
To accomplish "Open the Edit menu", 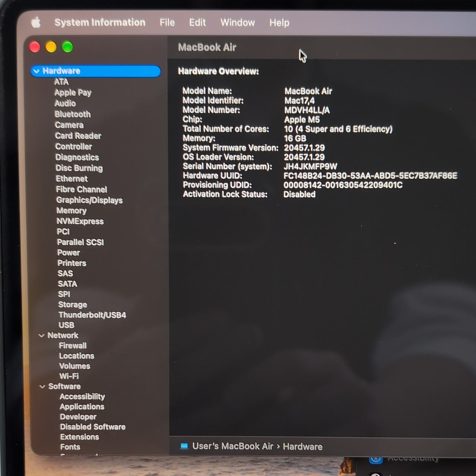I will click(x=197, y=23).
